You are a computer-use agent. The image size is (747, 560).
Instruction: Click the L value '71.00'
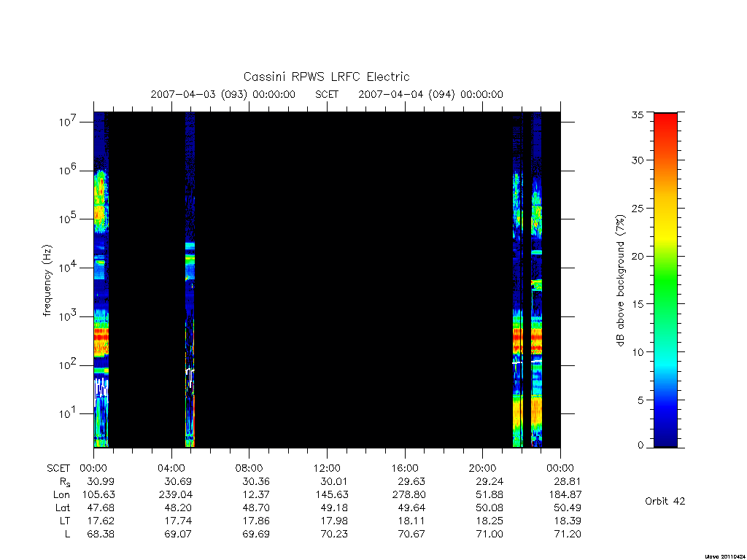[x=489, y=534]
